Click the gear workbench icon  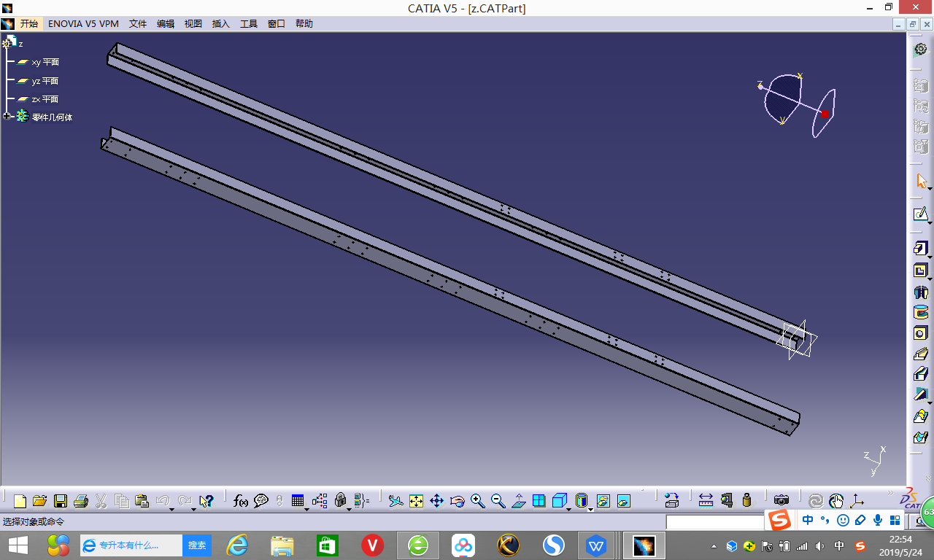point(921,49)
